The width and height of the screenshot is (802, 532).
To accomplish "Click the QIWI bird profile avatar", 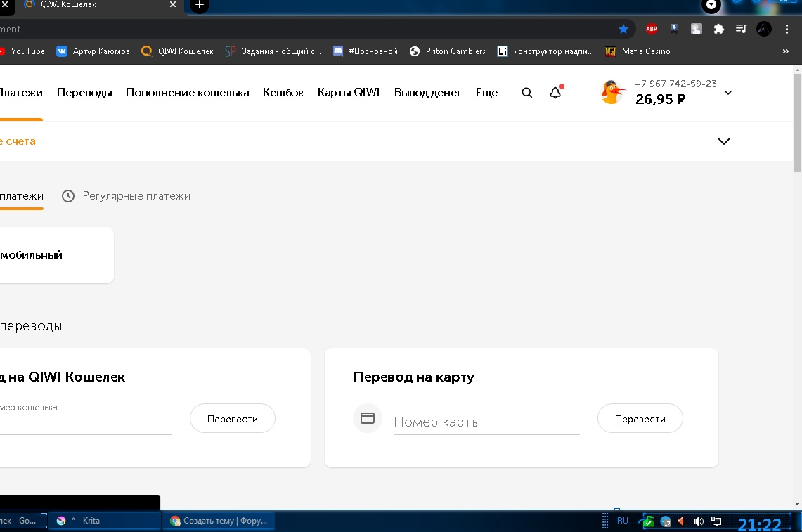I will [x=612, y=93].
